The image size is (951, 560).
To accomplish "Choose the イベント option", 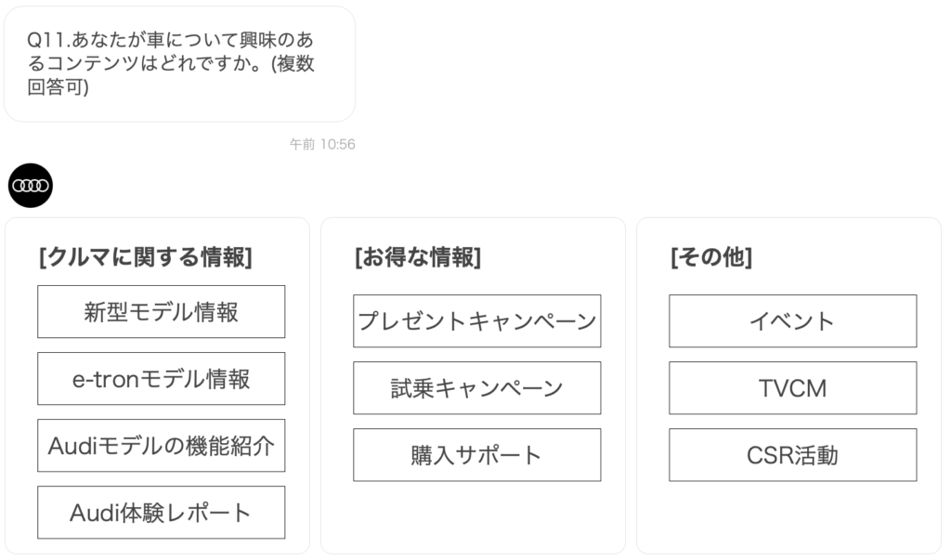I will pyautogui.click(x=793, y=321).
